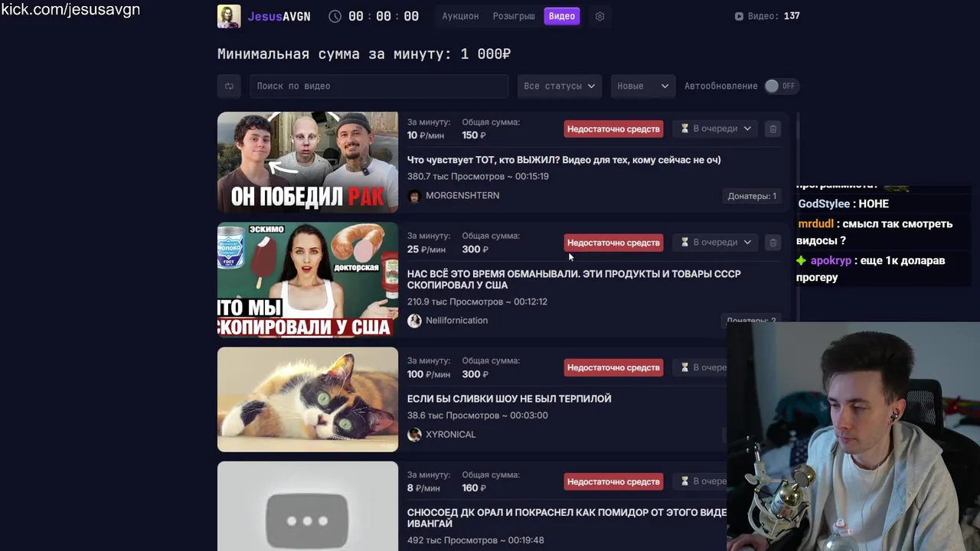Click Недостаточно средств badge on ИВАНГАЙ video
Image resolution: width=980 pixels, height=551 pixels.
click(x=613, y=481)
